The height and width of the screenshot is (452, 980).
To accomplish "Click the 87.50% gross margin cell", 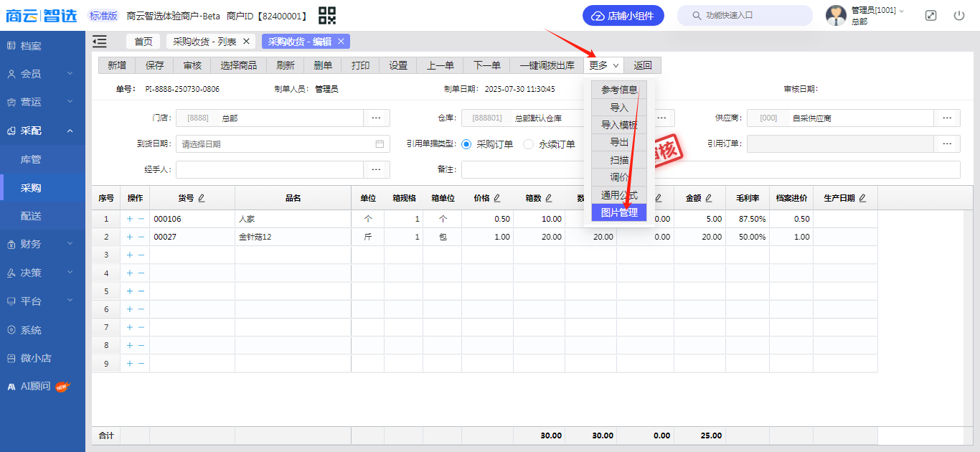I will [748, 219].
